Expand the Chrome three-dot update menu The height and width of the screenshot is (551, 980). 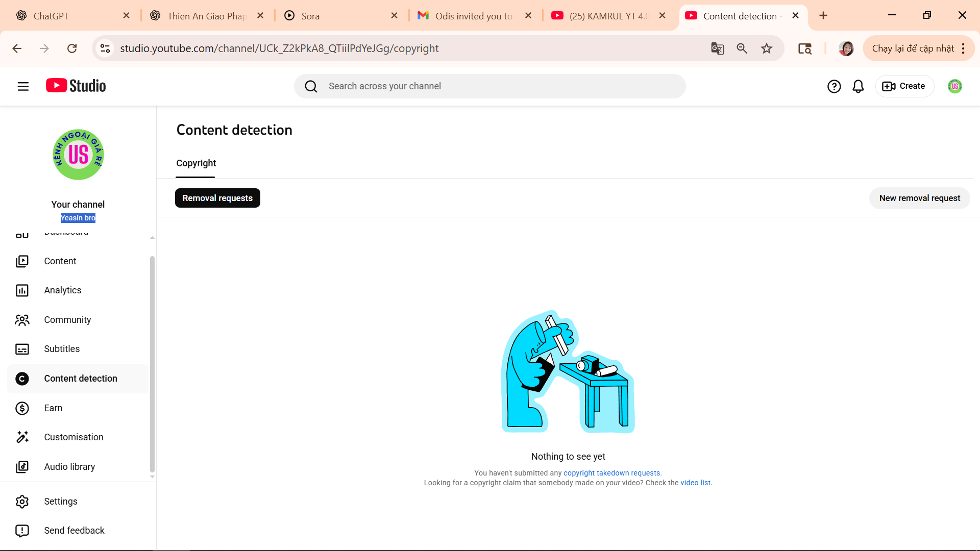pos(963,48)
